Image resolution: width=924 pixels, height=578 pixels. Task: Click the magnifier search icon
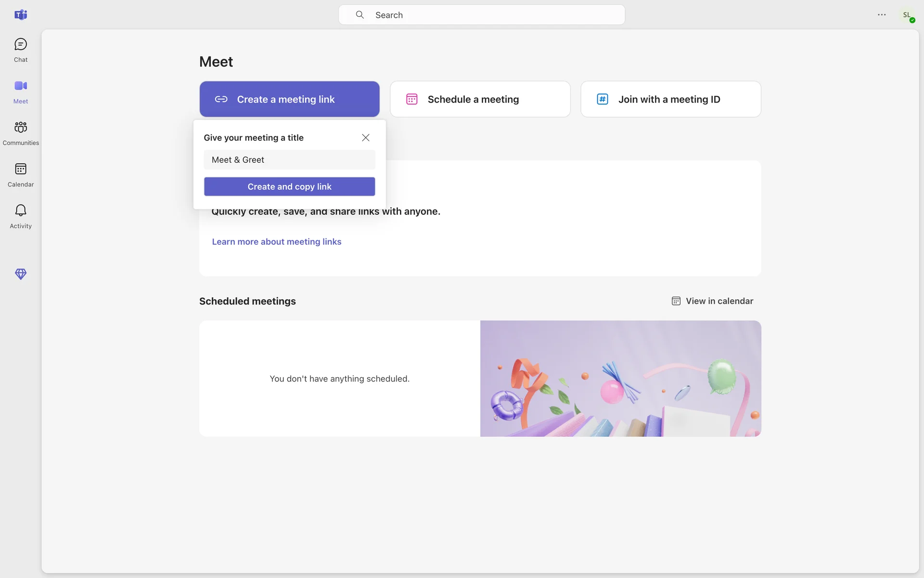359,15
